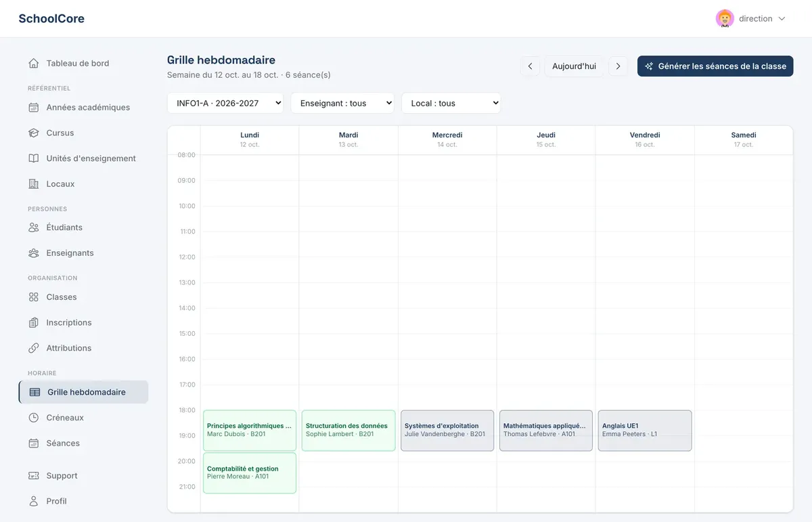
Task: Click the Grille hebdomadaire page heading
Action: point(221,60)
